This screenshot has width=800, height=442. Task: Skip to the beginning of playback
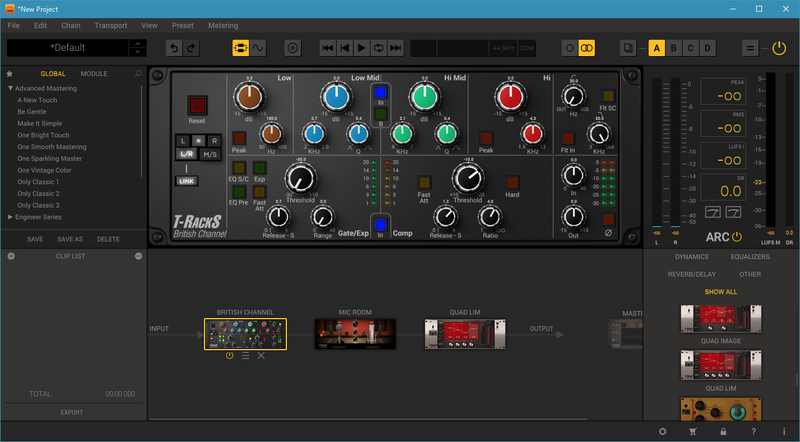328,48
